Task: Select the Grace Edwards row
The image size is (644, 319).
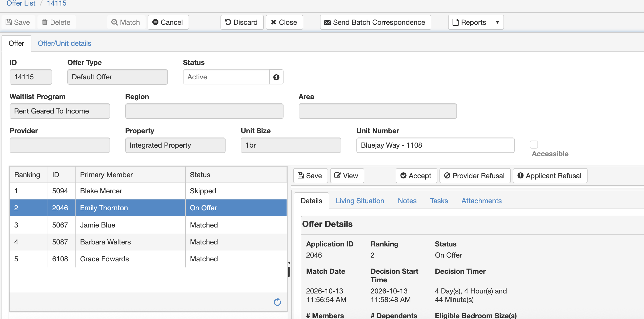Action: coord(148,259)
